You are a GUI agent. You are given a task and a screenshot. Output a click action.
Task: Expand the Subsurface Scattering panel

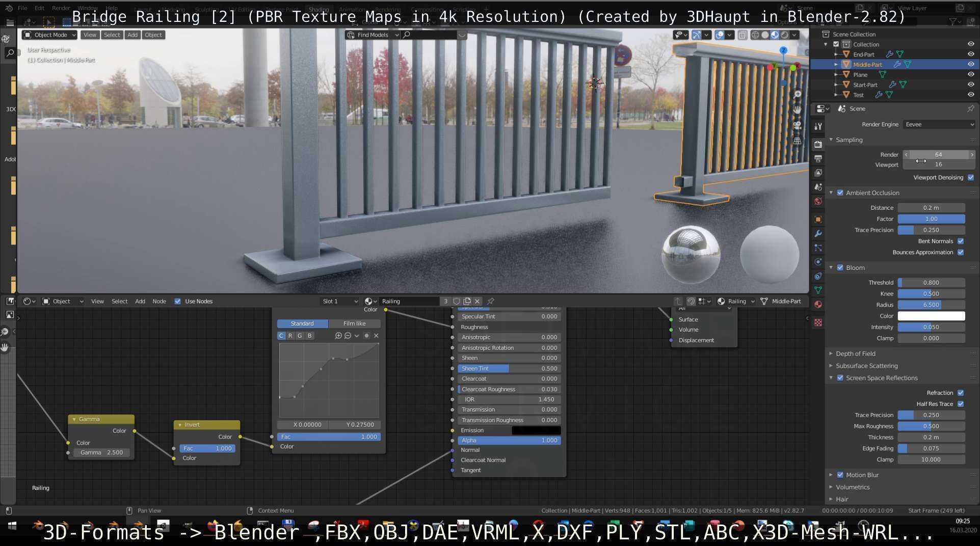click(x=866, y=366)
